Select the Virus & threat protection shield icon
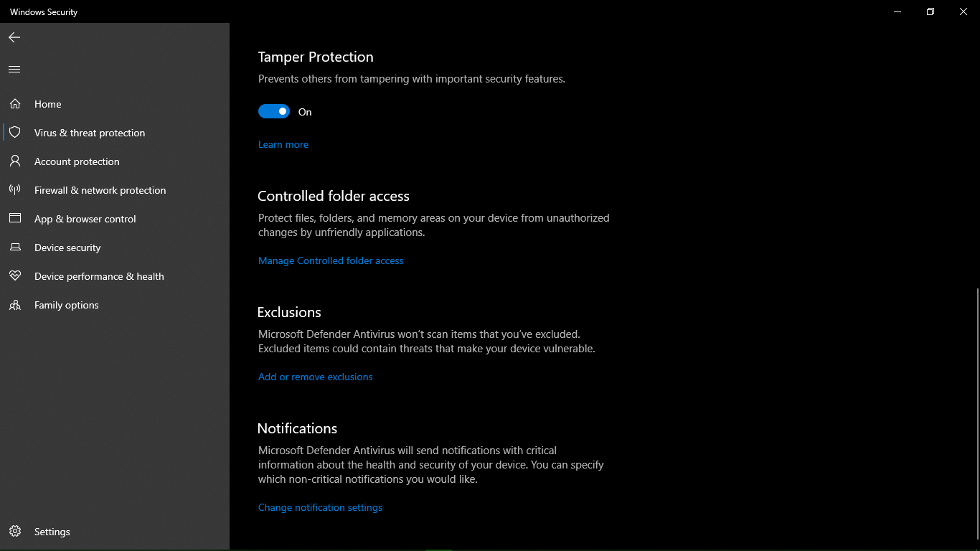 [15, 133]
